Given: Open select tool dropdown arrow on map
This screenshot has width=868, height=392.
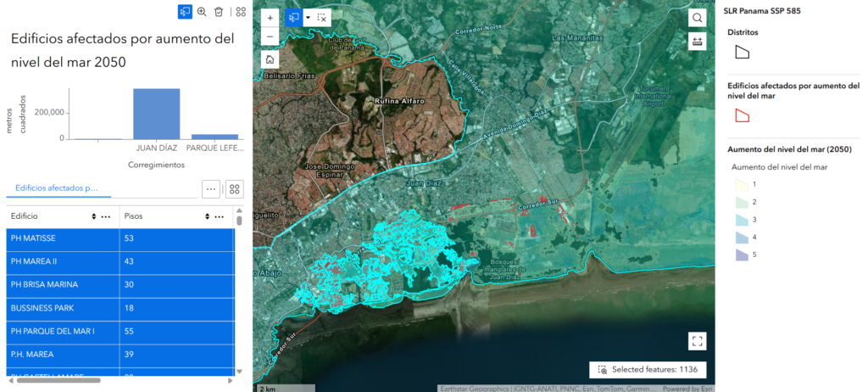Looking at the screenshot, I should tap(308, 17).
